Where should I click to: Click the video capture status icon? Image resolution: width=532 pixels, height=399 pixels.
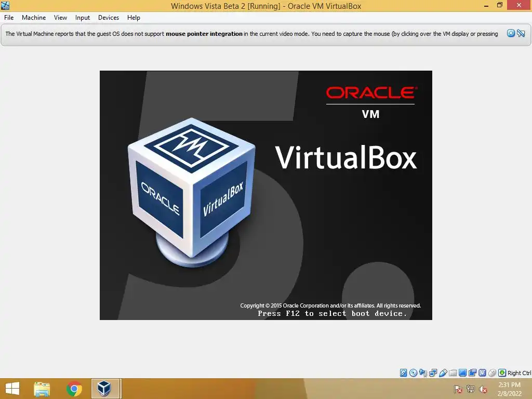tap(472, 373)
